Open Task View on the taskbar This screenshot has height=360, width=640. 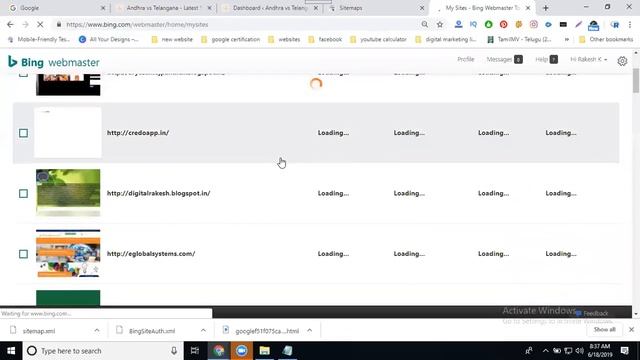(195, 351)
